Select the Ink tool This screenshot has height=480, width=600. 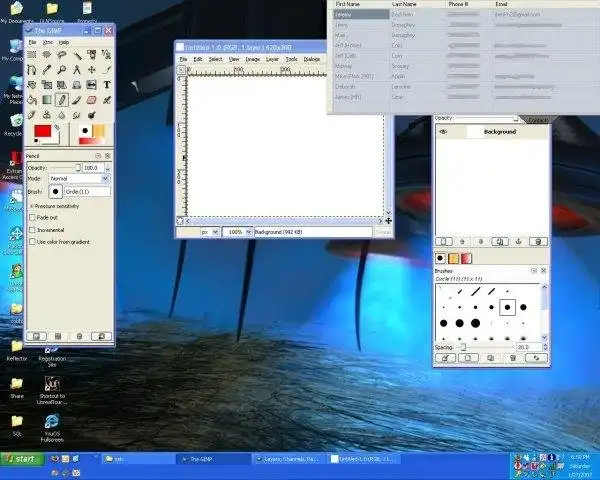coord(32,115)
